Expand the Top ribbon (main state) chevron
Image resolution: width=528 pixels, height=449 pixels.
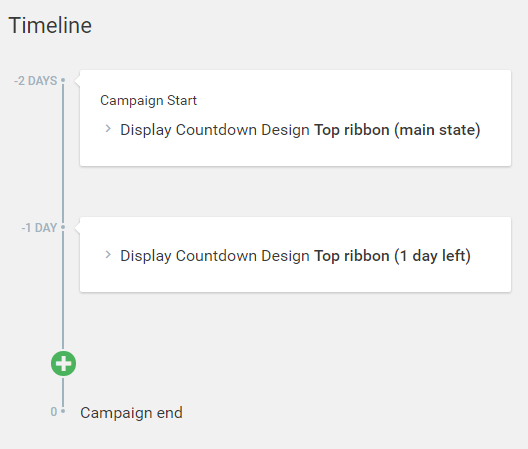click(x=108, y=129)
